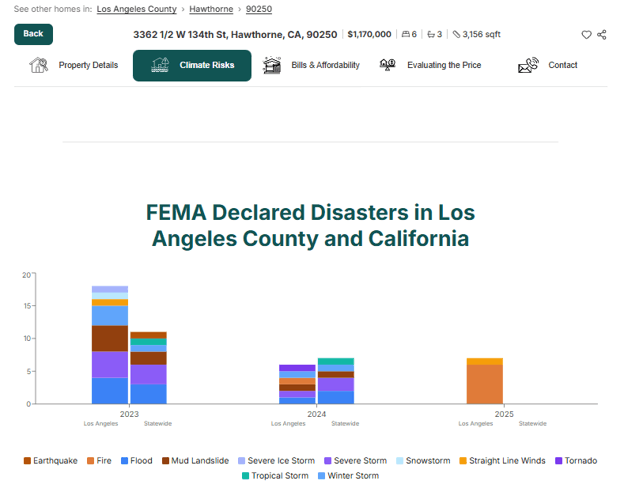Select the Climate Risks tab

pos(192,65)
